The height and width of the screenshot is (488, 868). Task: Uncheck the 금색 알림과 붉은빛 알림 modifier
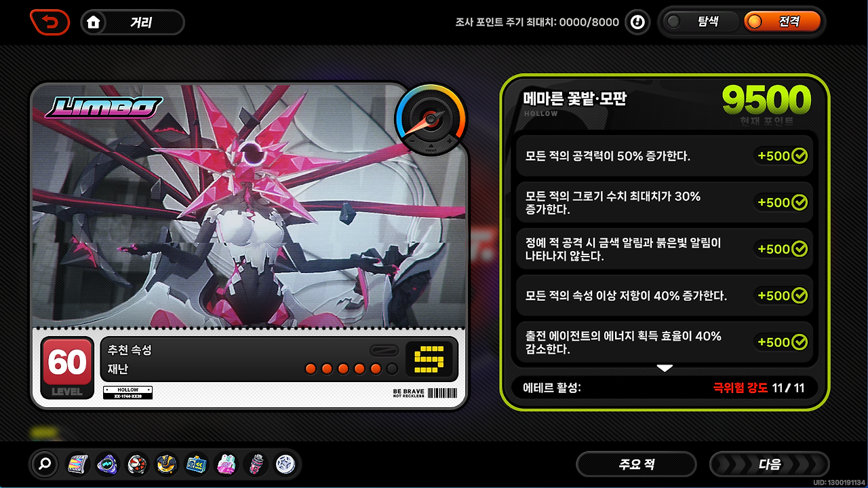[800, 249]
